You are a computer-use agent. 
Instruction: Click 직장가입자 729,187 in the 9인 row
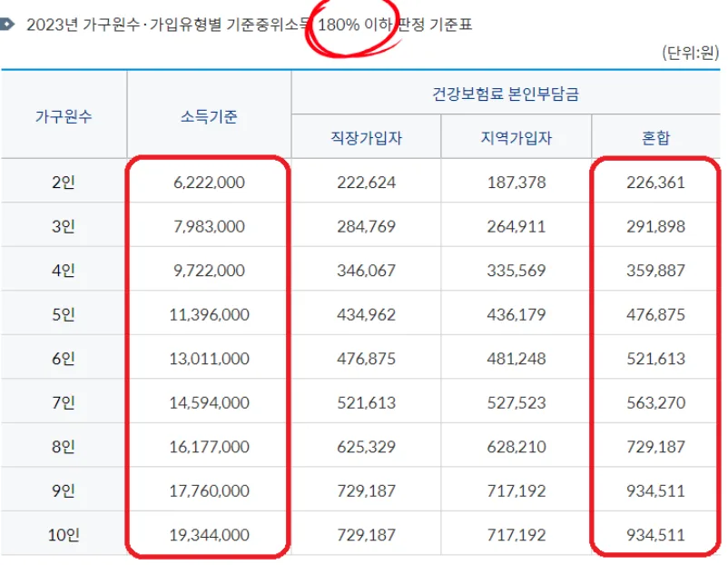tap(367, 491)
